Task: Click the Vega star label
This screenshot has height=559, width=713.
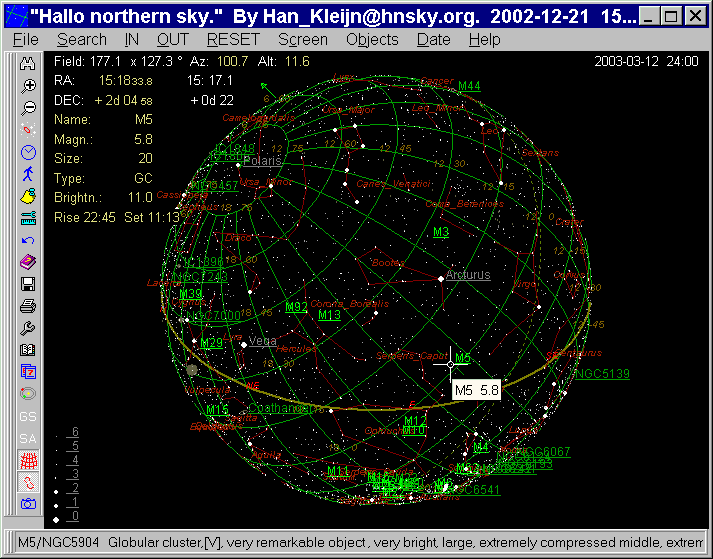Action: pyautogui.click(x=263, y=341)
